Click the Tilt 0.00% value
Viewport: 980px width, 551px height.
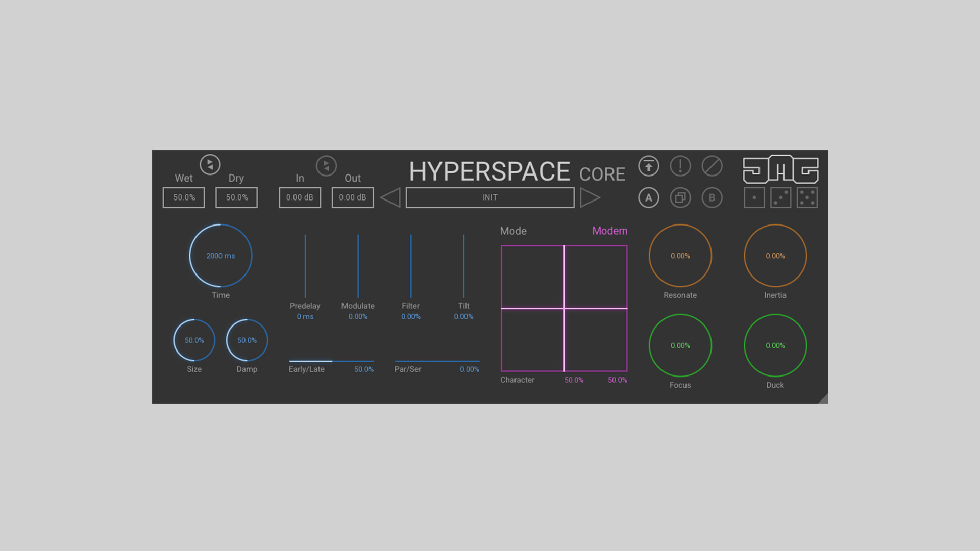tap(463, 317)
